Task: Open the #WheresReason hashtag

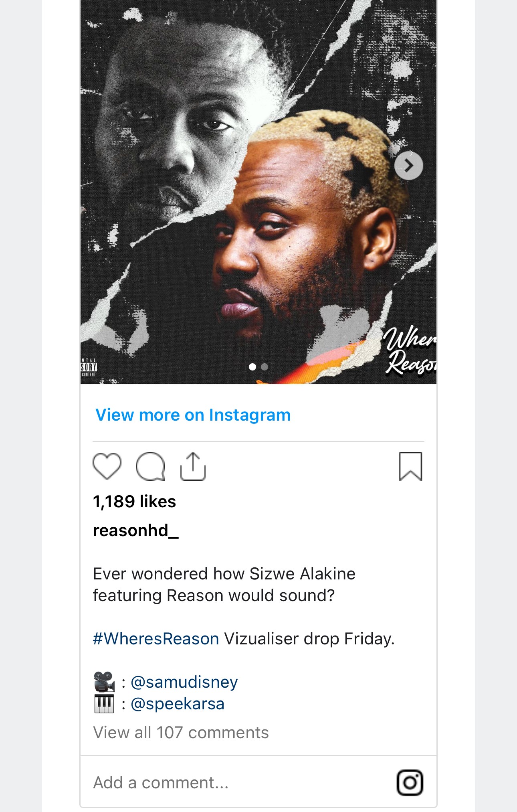Action: tap(156, 639)
